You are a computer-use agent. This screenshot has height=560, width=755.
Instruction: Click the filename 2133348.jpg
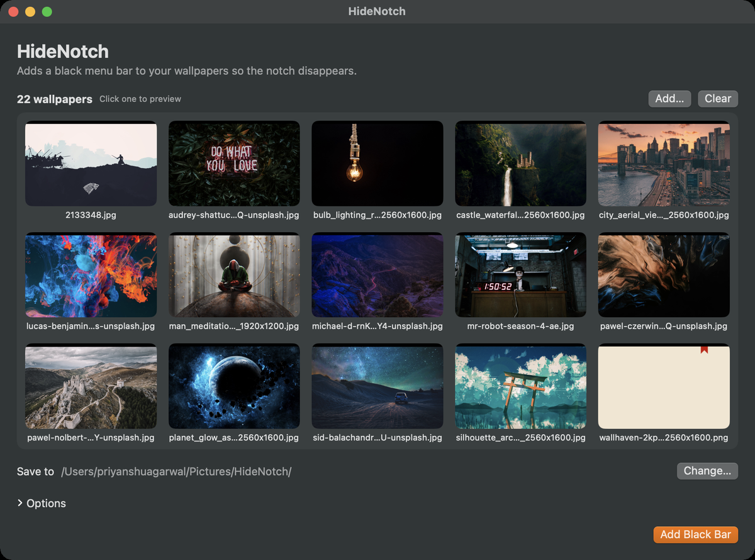tap(91, 215)
